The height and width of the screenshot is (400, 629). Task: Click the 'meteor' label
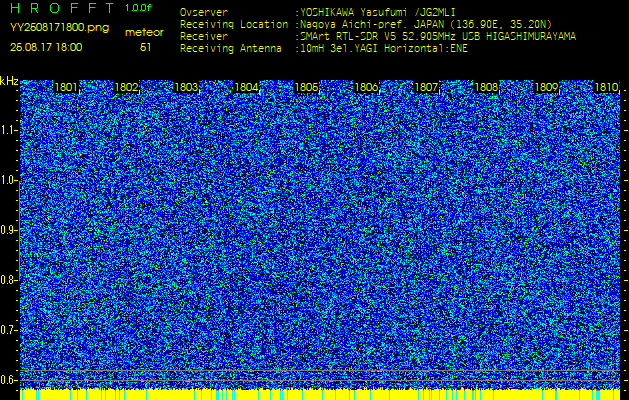[x=144, y=33]
